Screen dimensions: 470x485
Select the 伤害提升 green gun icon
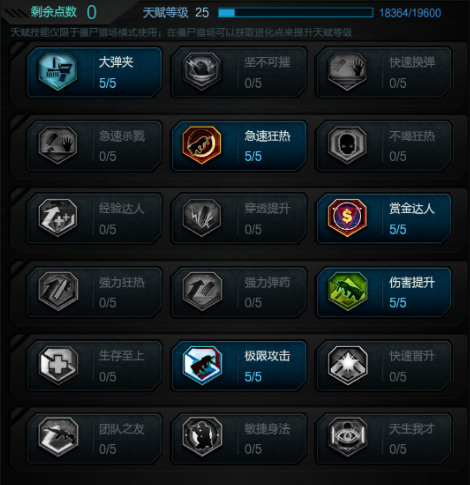(x=347, y=291)
